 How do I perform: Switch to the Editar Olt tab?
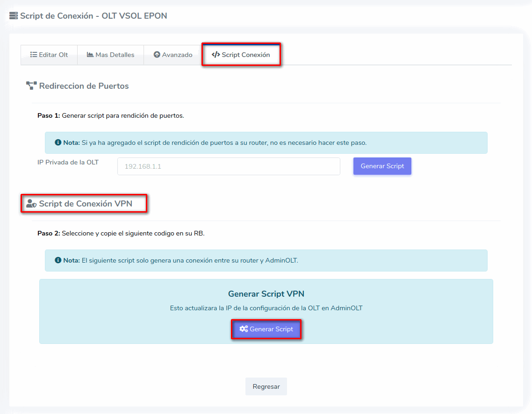coord(49,55)
